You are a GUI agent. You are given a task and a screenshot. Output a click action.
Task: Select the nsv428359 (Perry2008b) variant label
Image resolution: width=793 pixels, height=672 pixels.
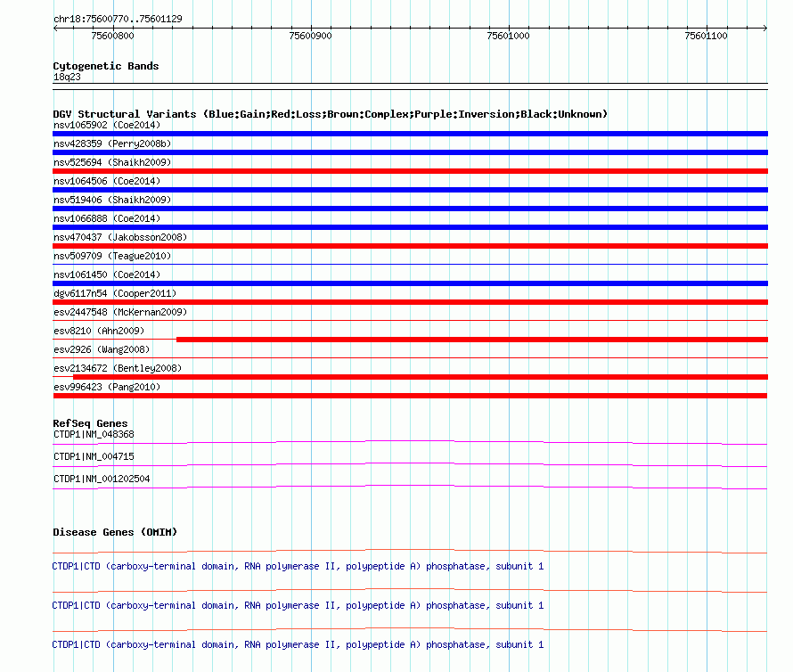(x=112, y=143)
